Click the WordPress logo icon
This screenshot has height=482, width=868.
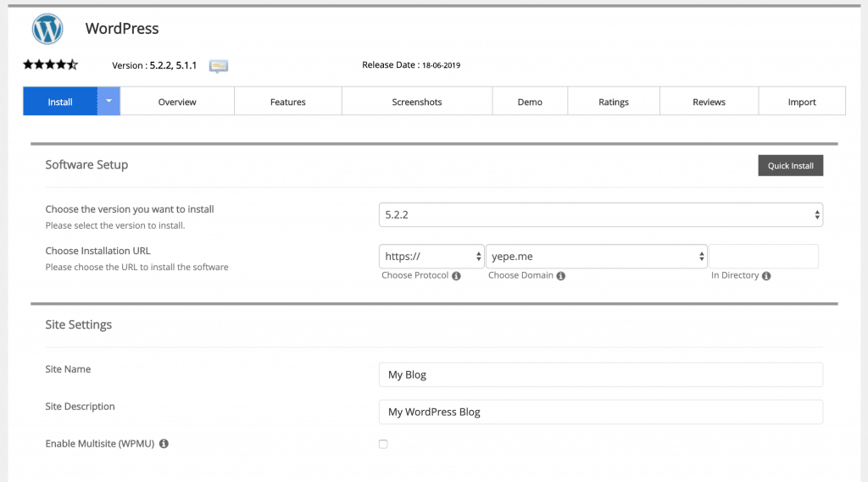47,29
